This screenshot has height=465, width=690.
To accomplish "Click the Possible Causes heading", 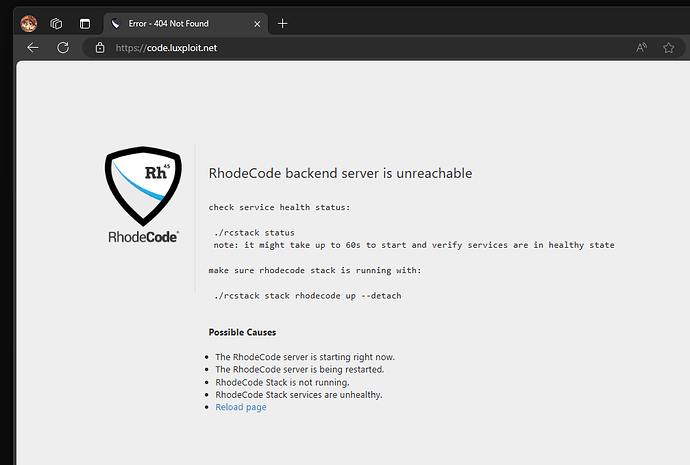I will [242, 332].
